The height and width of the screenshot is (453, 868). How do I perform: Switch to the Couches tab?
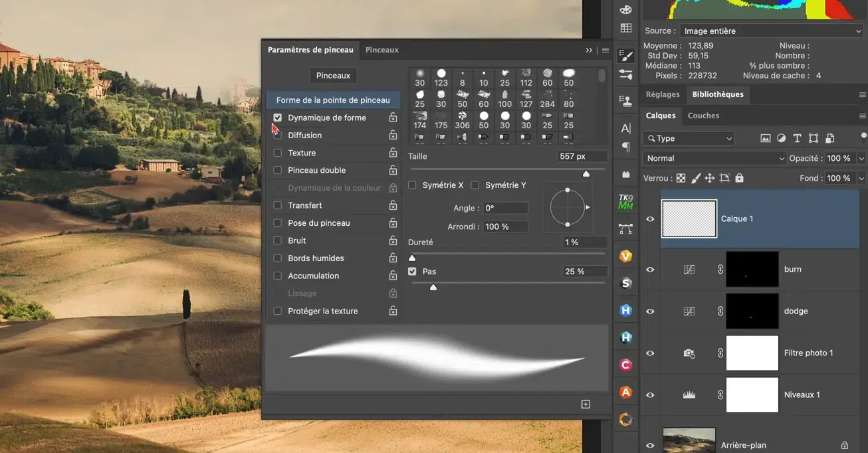pyautogui.click(x=703, y=116)
